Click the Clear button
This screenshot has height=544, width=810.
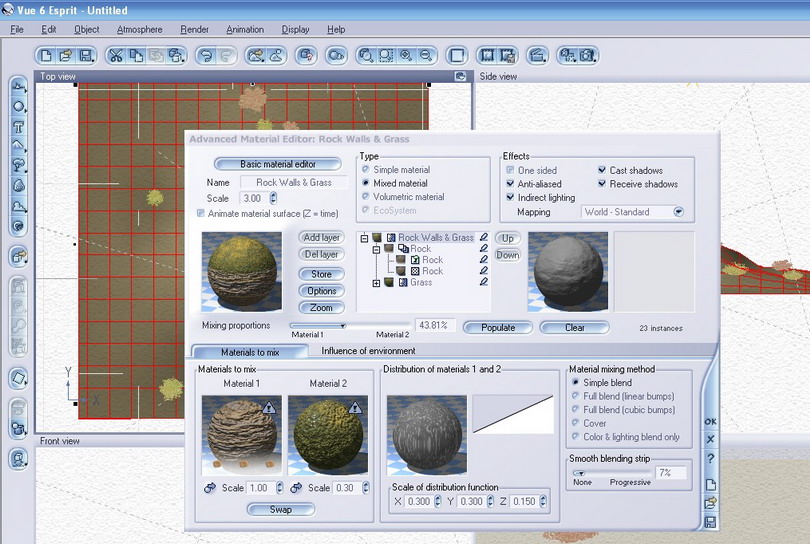tap(574, 328)
